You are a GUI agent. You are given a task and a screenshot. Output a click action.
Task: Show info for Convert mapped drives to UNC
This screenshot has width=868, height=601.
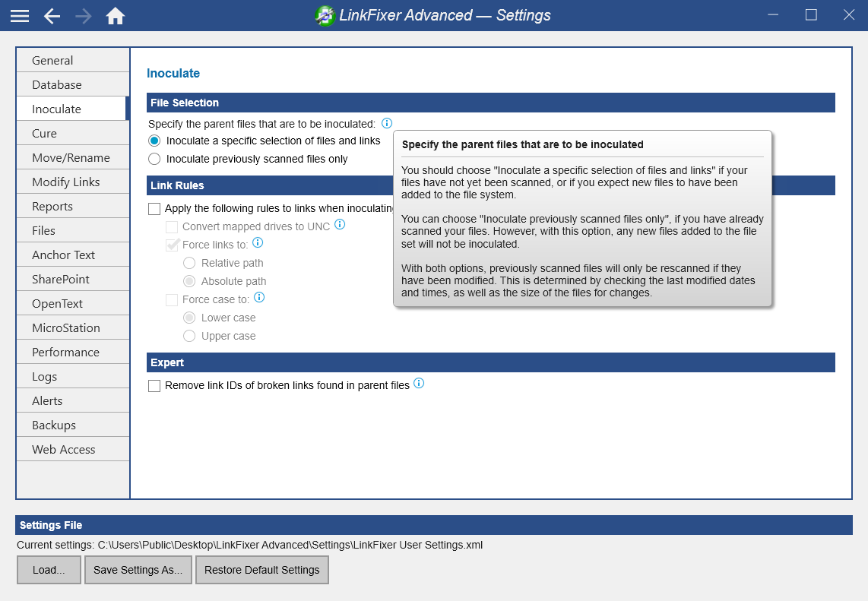pyautogui.click(x=340, y=224)
